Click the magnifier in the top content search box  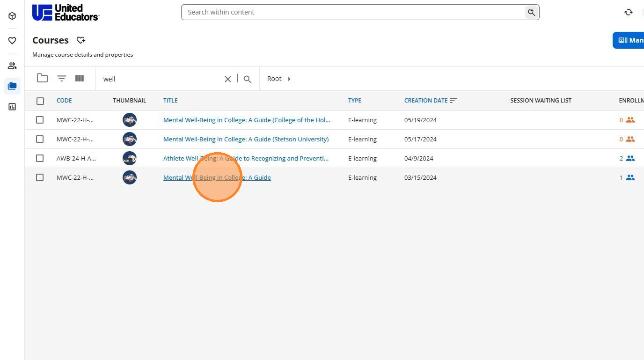coord(531,12)
